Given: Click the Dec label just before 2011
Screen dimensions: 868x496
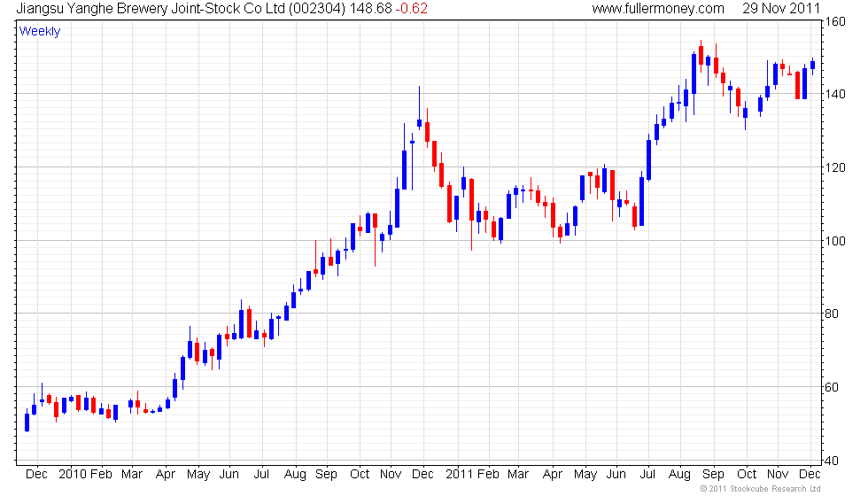Looking at the screenshot, I should (423, 475).
